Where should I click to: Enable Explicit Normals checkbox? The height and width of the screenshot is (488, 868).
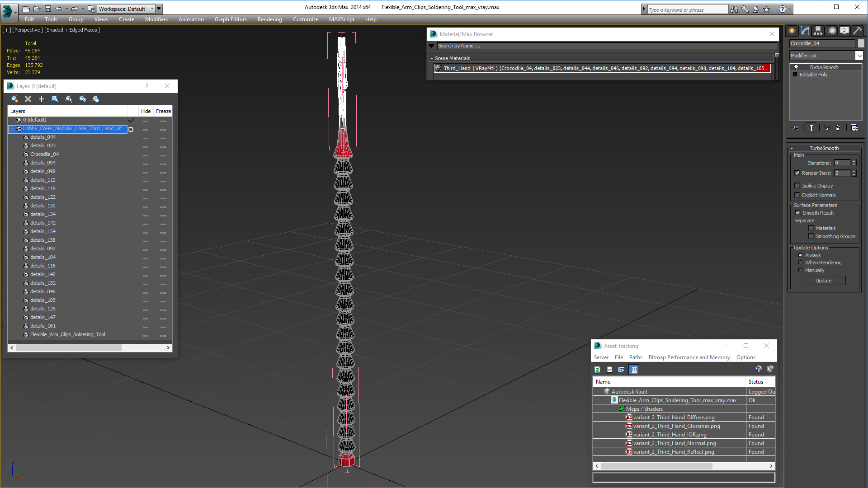pos(797,195)
